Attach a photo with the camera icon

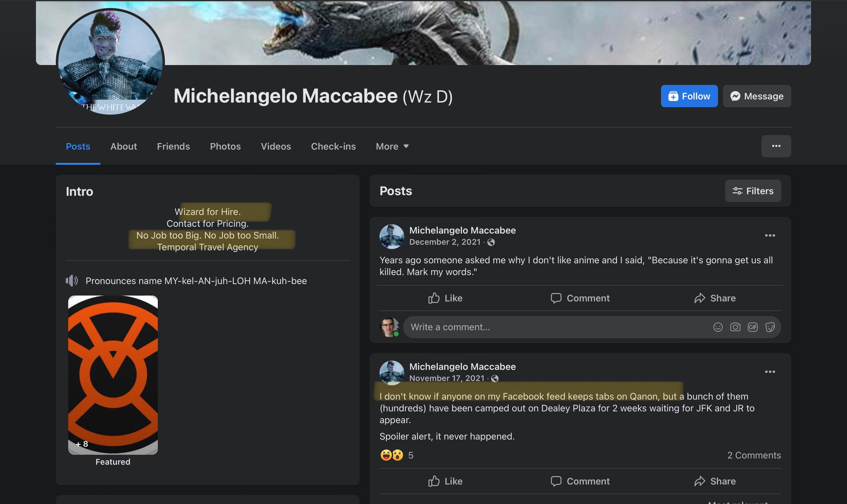point(735,327)
